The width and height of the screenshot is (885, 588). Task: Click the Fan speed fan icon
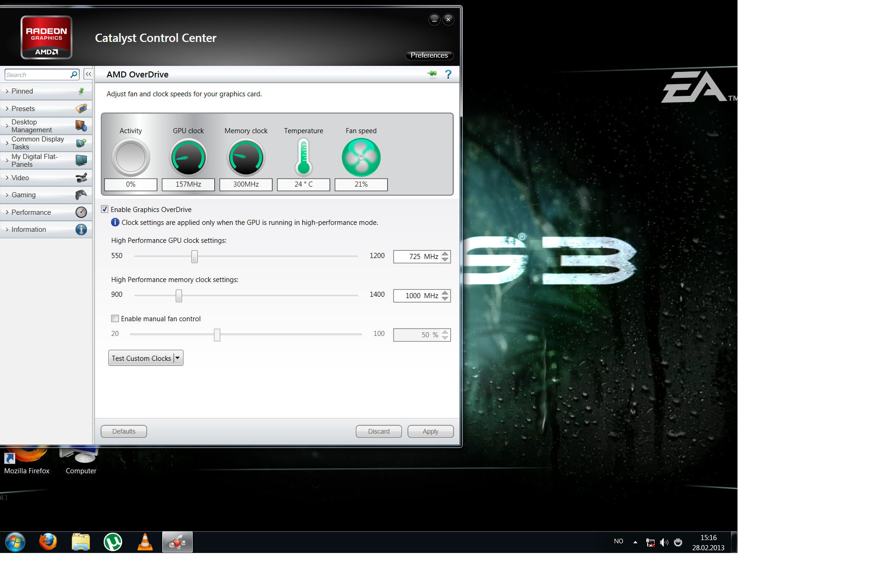tap(361, 158)
